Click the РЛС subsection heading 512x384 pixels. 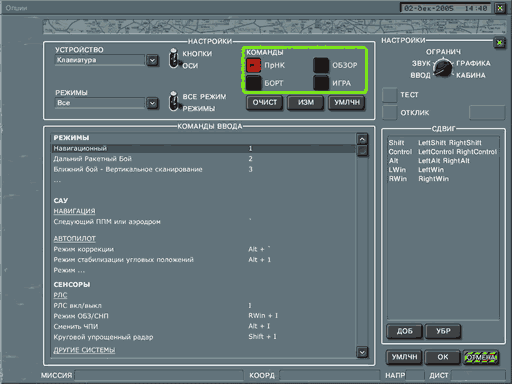coord(60,295)
